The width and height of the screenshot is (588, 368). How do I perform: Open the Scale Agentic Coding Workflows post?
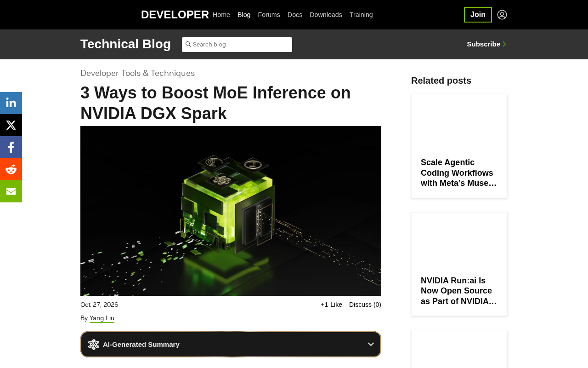coord(459,173)
